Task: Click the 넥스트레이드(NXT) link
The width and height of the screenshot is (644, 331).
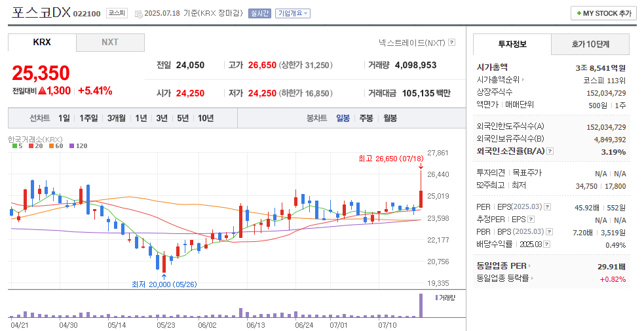Action: (412, 43)
